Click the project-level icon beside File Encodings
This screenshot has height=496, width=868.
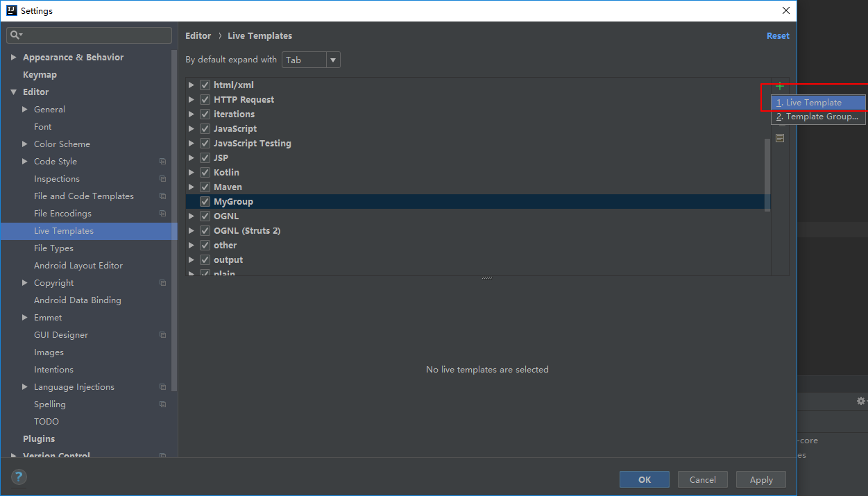162,214
